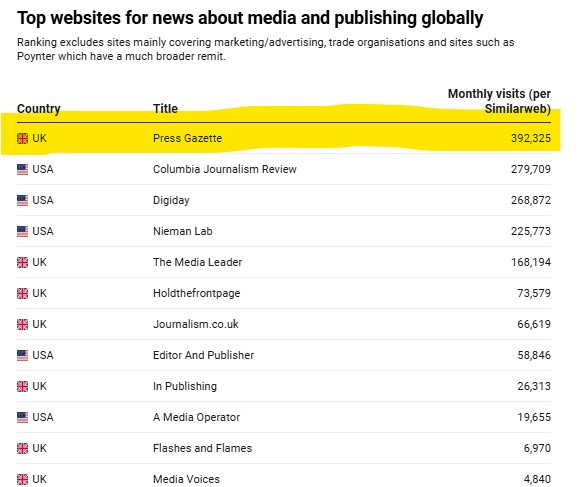The width and height of the screenshot is (580, 487).
Task: Select the Monthly visits (per Similarweb) header
Action: (x=499, y=101)
